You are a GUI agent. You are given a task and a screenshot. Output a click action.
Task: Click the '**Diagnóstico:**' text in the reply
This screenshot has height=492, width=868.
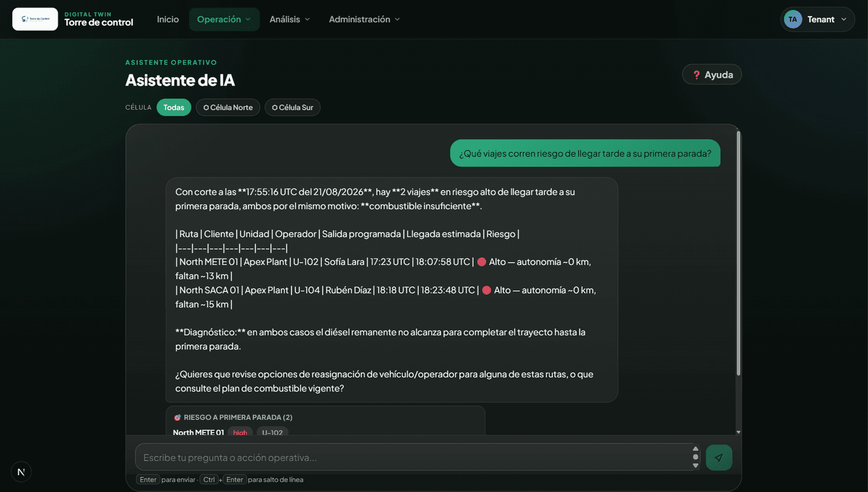(x=210, y=332)
